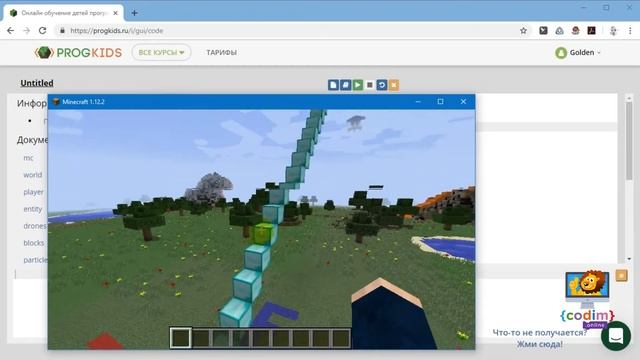Open the player documentation entry
This screenshot has width=640, height=360.
[33, 192]
